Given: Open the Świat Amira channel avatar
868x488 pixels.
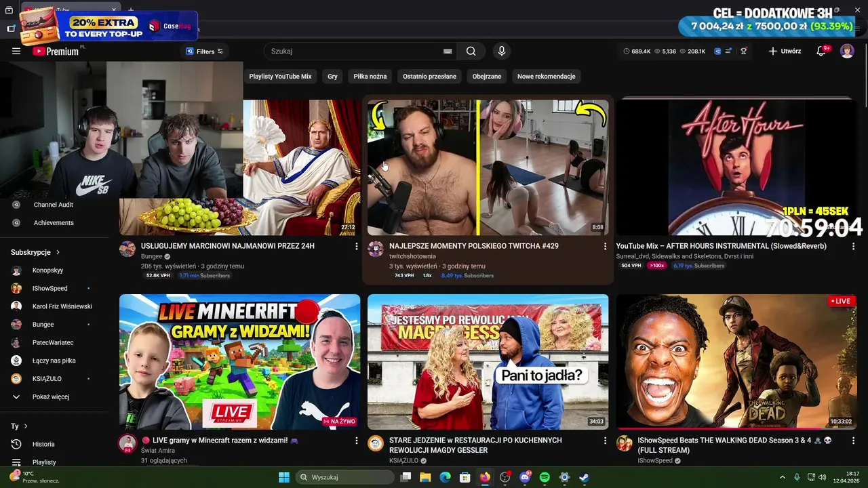Looking at the screenshot, I should point(127,443).
